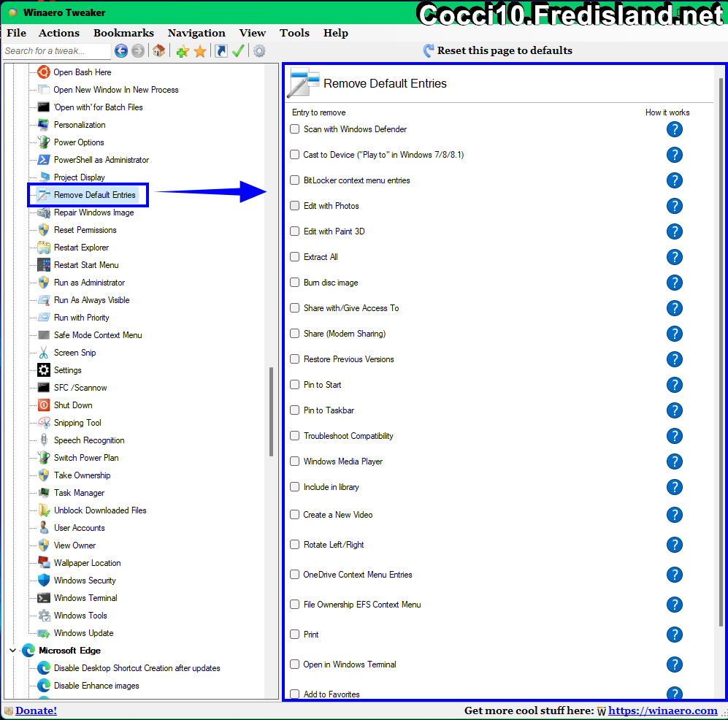The height and width of the screenshot is (720, 728).
Task: Click help icon for Scan with Windows Defender
Action: [674, 129]
